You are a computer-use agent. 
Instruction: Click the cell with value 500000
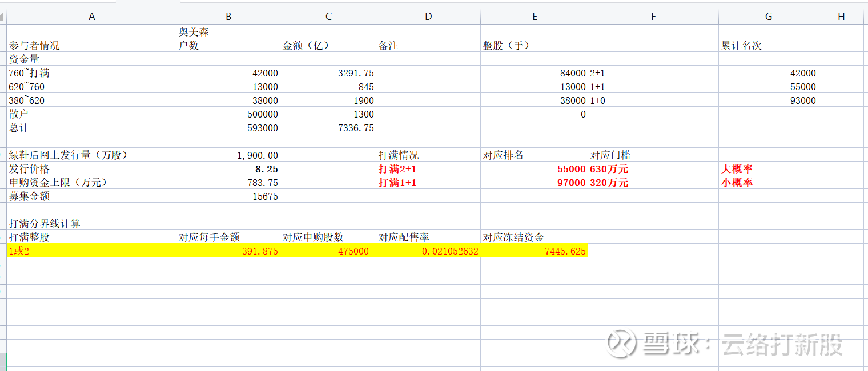[228, 114]
